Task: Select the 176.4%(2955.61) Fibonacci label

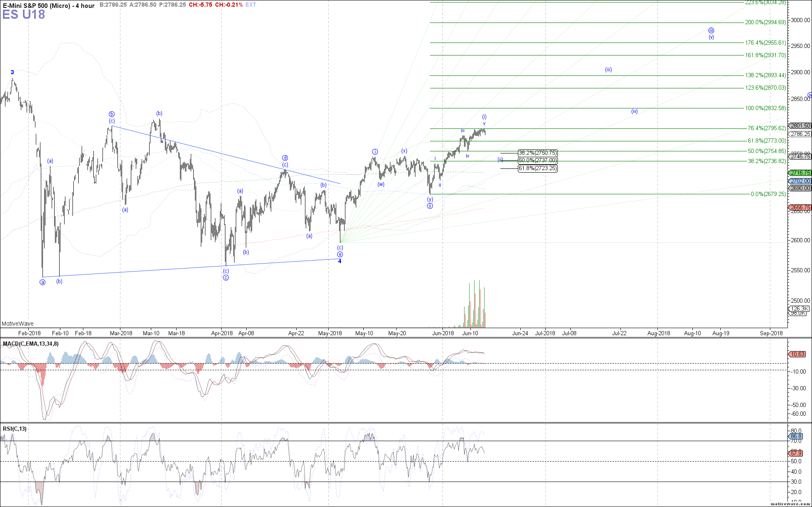Action: (765, 43)
